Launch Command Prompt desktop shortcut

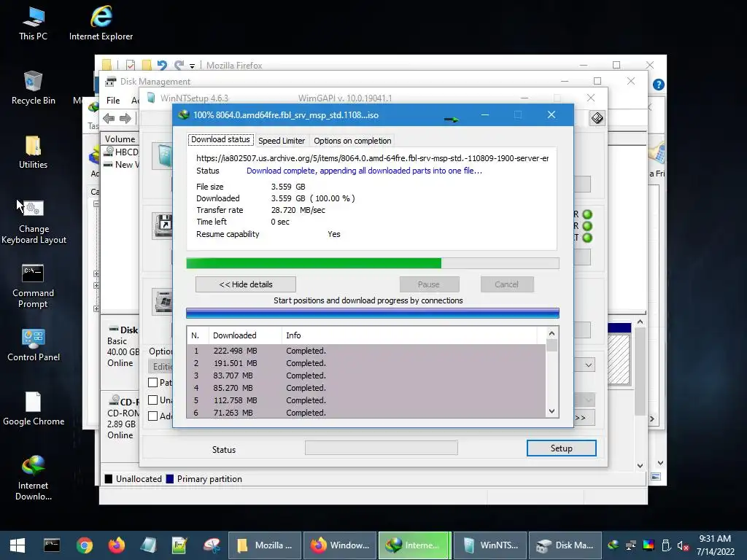click(x=33, y=286)
